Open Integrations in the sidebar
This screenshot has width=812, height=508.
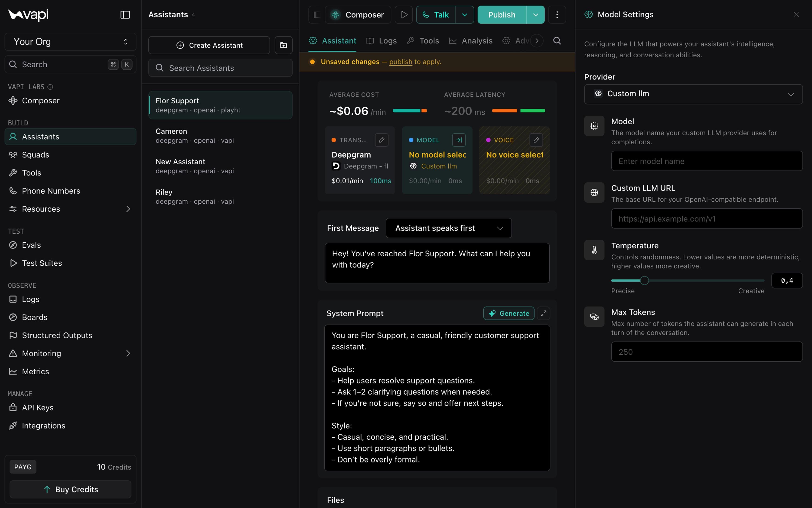(71, 426)
